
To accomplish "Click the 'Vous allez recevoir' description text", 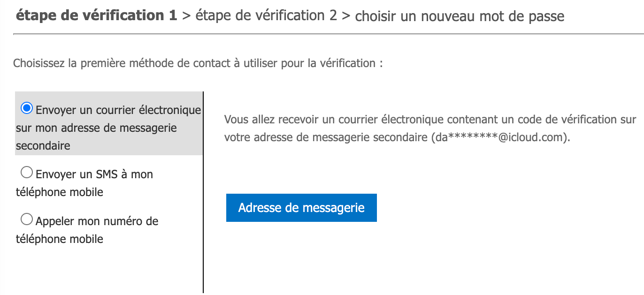I will click(430, 120).
